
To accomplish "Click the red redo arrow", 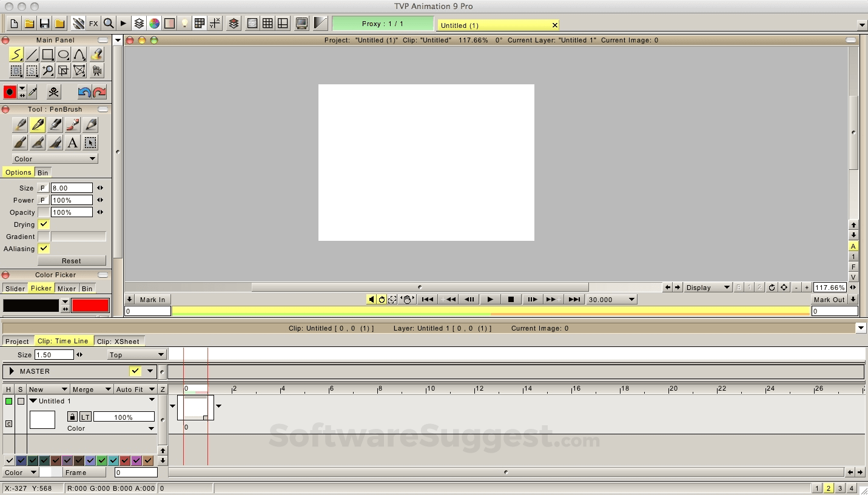I will [99, 92].
